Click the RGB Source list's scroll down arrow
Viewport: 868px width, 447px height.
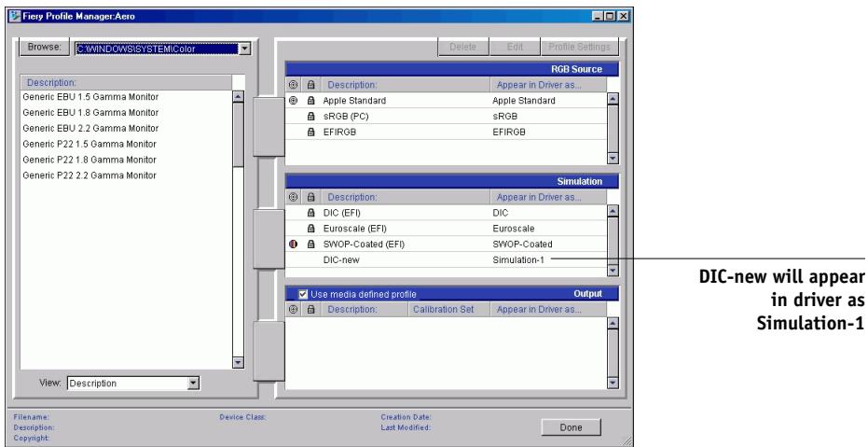pos(613,158)
